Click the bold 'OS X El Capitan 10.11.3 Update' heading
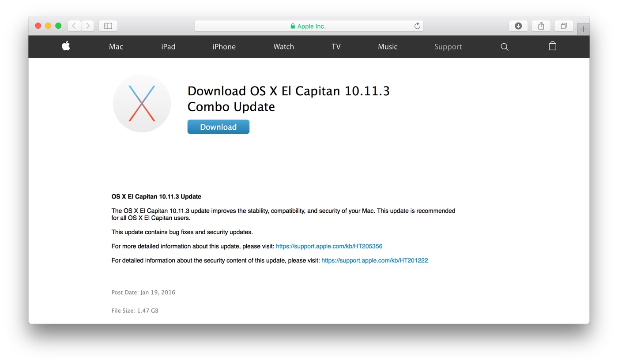618x364 pixels. pos(156,196)
